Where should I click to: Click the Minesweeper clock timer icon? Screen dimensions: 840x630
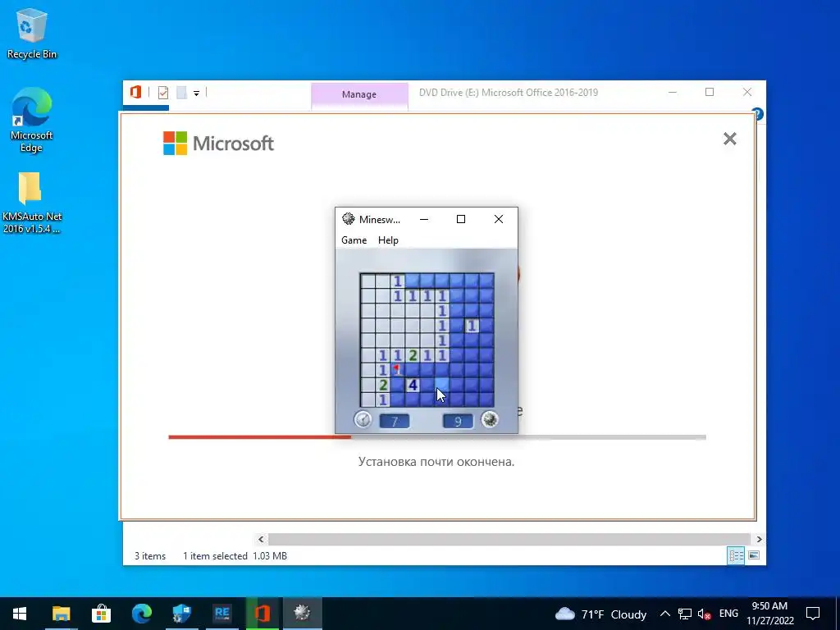click(363, 419)
